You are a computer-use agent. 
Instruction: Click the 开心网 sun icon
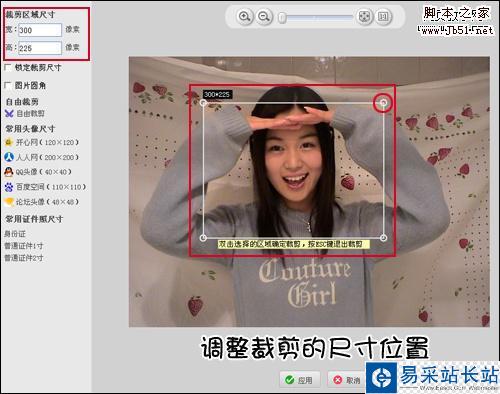click(9, 142)
